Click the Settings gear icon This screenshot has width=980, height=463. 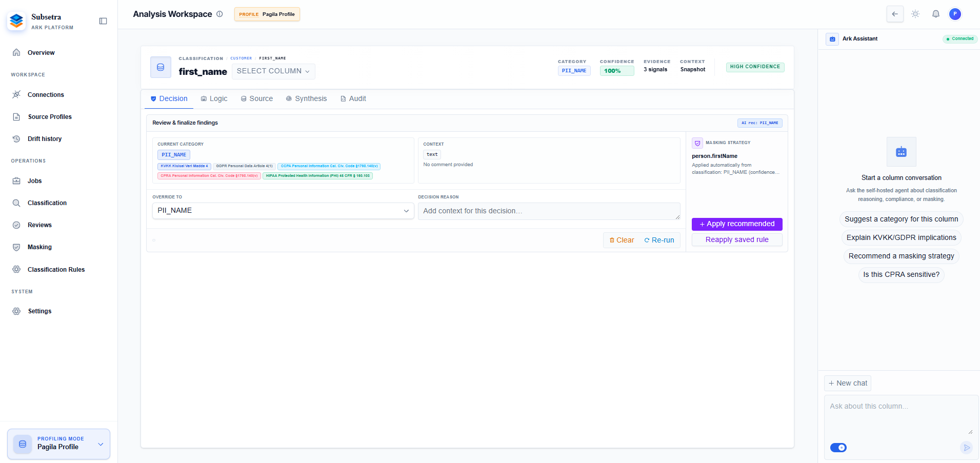pos(16,311)
